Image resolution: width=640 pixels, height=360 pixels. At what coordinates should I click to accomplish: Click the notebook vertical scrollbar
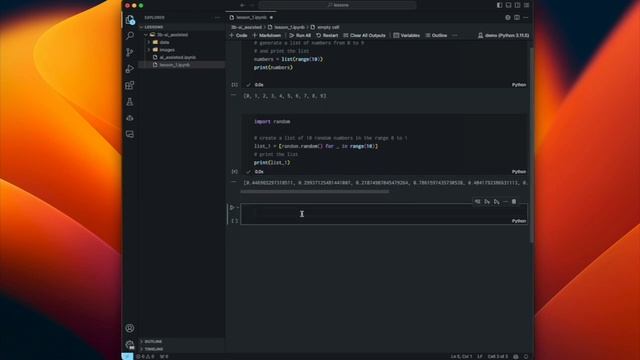coord(531,145)
